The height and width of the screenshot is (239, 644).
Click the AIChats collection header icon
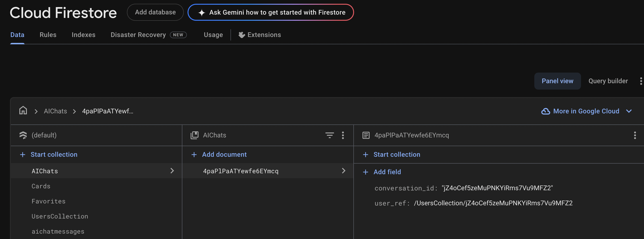(x=194, y=135)
